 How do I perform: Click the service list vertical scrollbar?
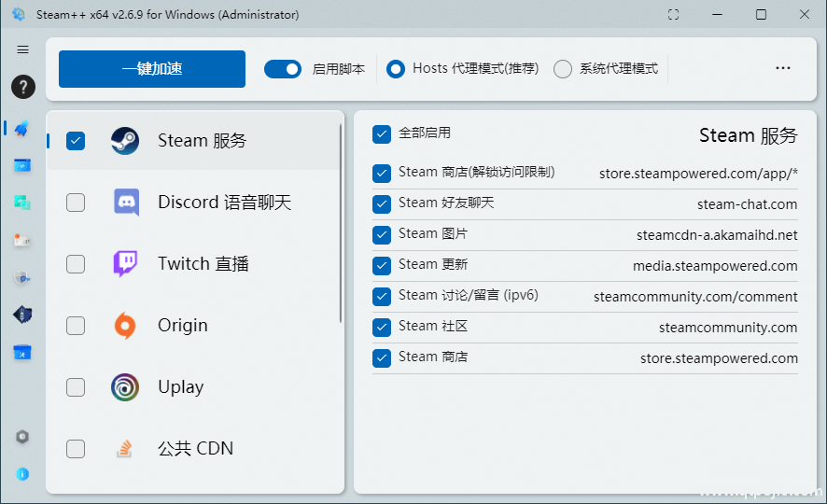click(341, 223)
